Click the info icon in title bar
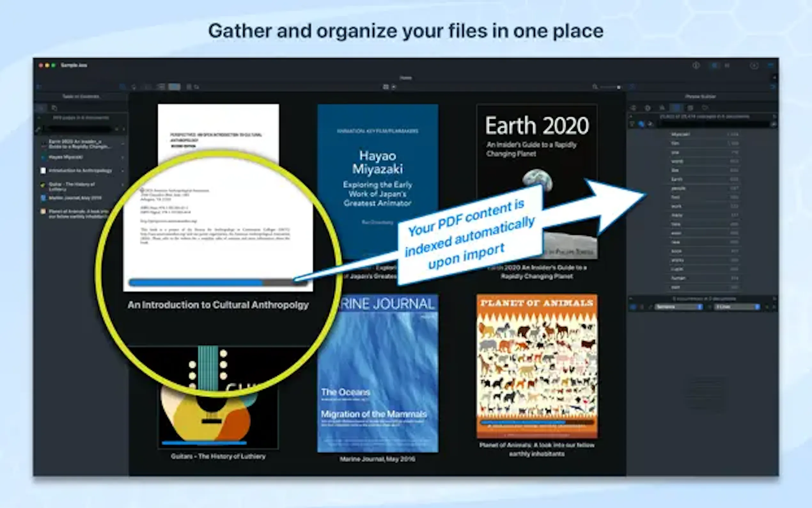The image size is (812, 508). tap(696, 66)
